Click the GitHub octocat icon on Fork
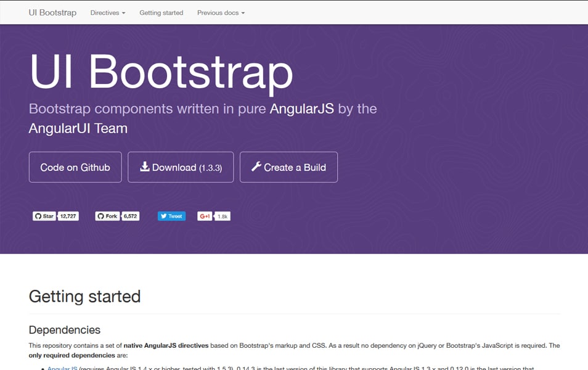The width and height of the screenshot is (588, 370). pyautogui.click(x=100, y=216)
